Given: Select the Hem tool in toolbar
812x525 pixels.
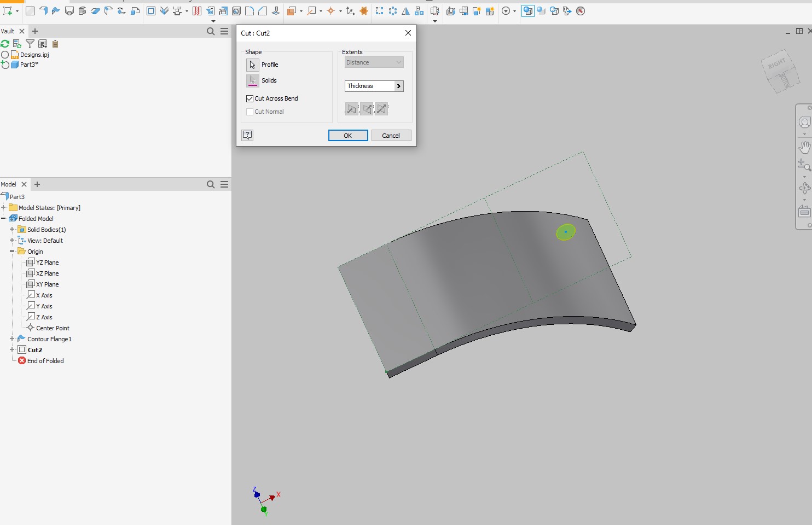Looking at the screenshot, I should (x=96, y=11).
